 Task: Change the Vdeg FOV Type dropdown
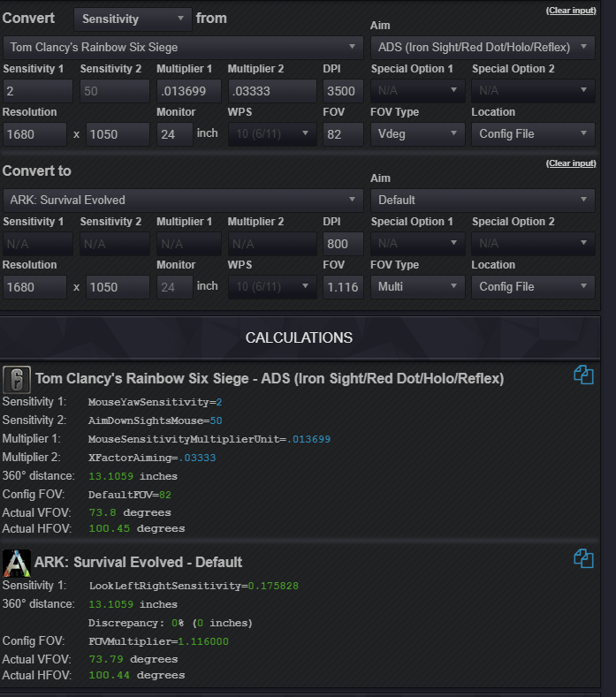click(x=418, y=134)
